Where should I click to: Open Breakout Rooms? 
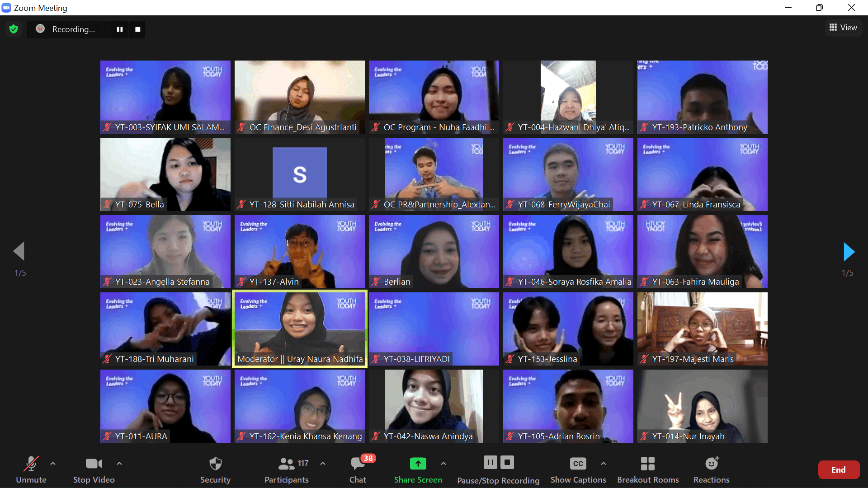pos(647,464)
